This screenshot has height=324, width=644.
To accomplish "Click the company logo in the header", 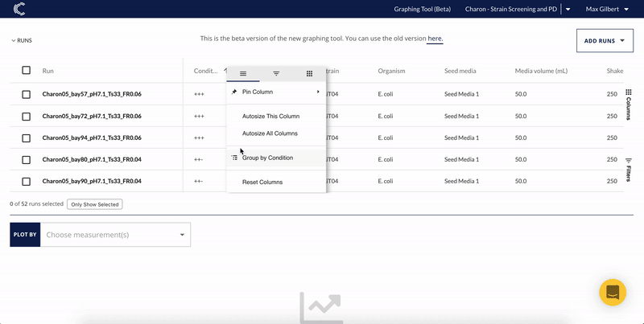I will 19,9.
